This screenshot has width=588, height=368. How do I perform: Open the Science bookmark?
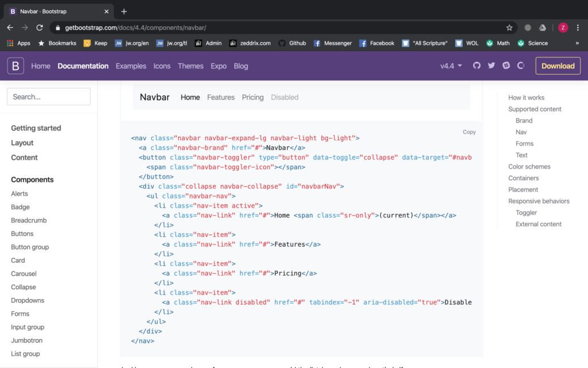pos(533,43)
